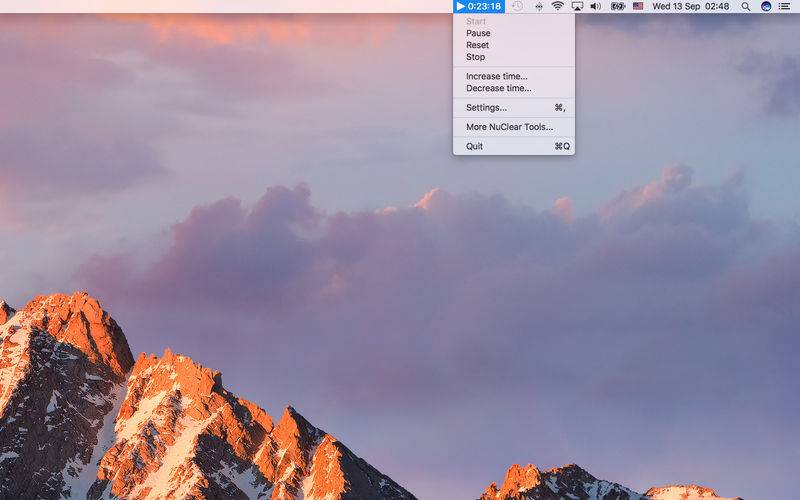
Task: Open Spotlight search magnifier icon
Action: (x=745, y=6)
